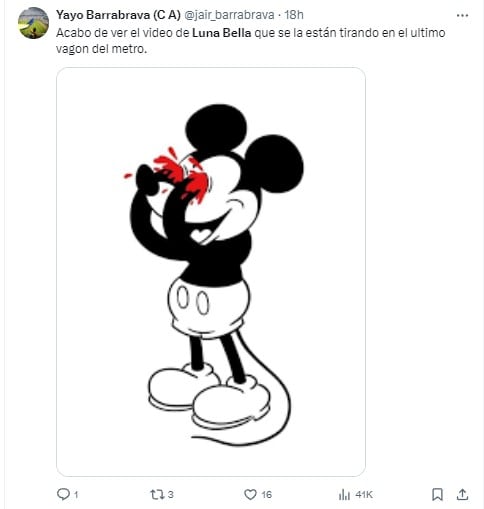Open the attached Mickey Mouse image

click(x=211, y=272)
